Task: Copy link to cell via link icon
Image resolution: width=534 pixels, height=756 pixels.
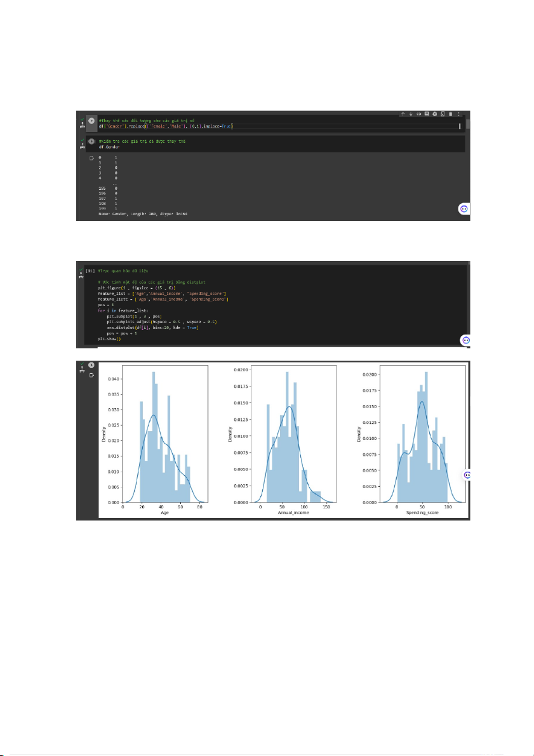Action: (x=418, y=114)
